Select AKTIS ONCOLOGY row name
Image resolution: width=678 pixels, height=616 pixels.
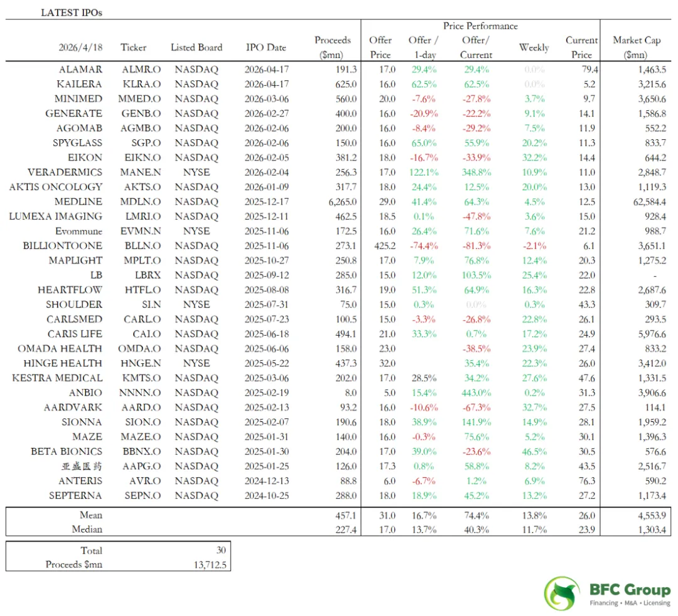click(x=56, y=187)
